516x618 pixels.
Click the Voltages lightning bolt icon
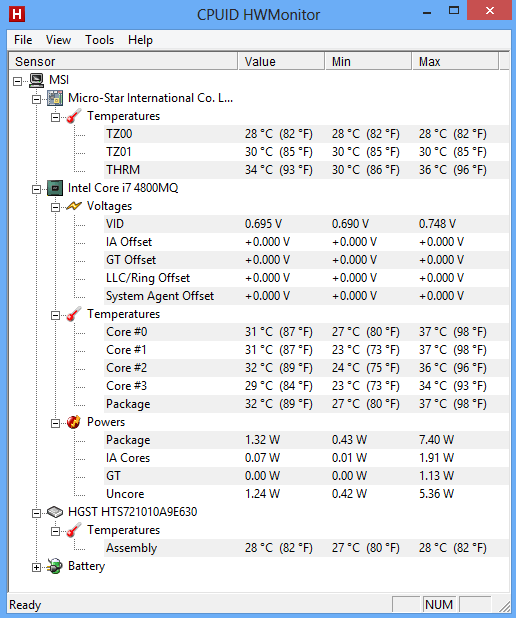tap(74, 206)
